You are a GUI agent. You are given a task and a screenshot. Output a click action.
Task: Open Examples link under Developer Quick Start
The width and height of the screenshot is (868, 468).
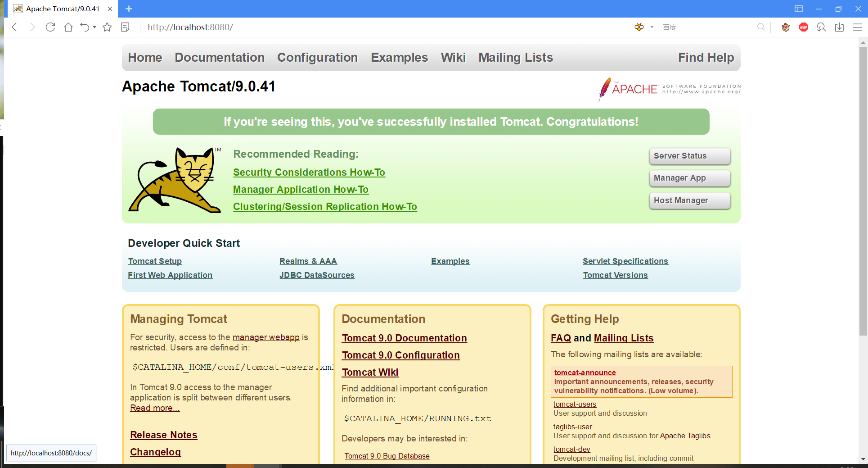click(450, 261)
